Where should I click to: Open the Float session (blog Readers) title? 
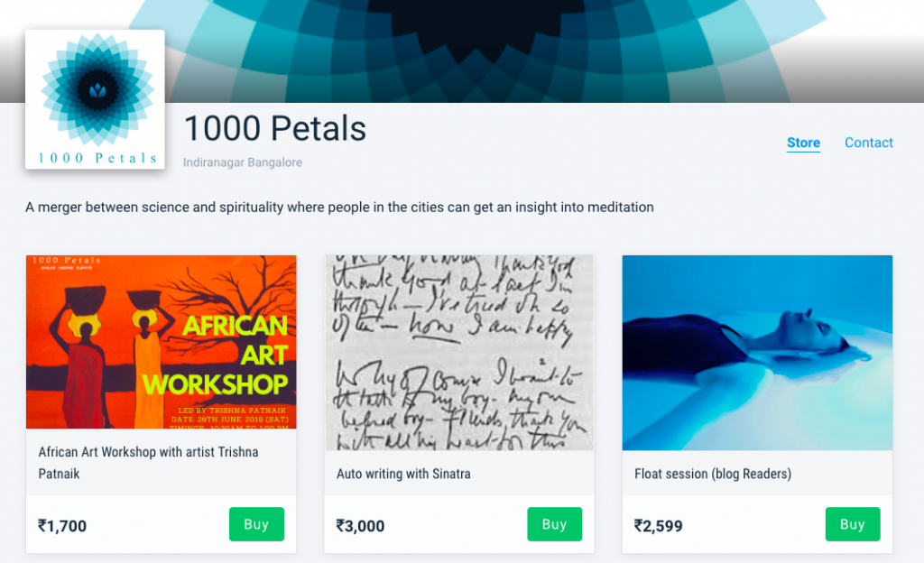pyautogui.click(x=713, y=473)
